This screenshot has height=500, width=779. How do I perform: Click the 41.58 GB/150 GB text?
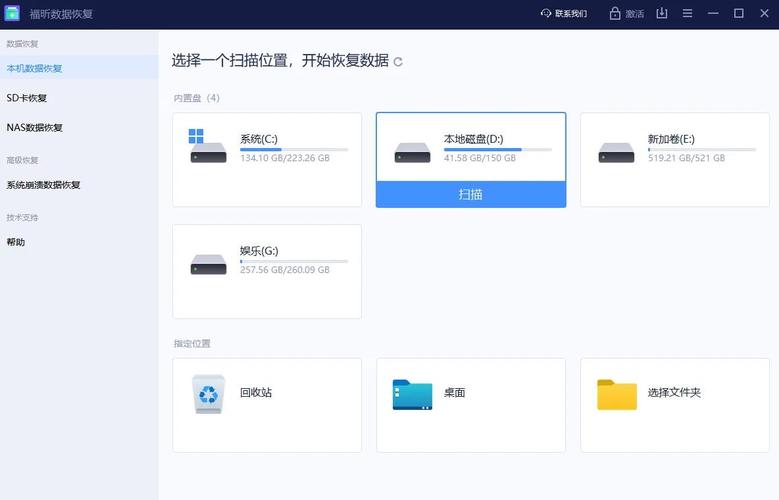[480, 158]
